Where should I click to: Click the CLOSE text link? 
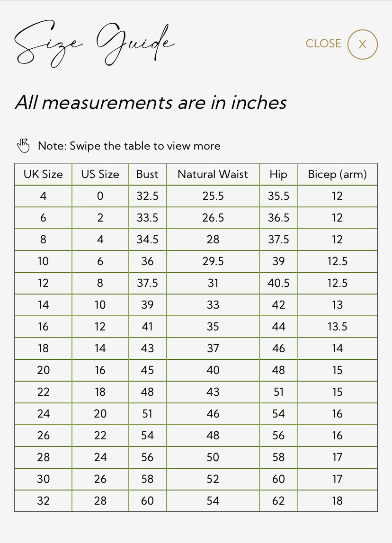(323, 44)
